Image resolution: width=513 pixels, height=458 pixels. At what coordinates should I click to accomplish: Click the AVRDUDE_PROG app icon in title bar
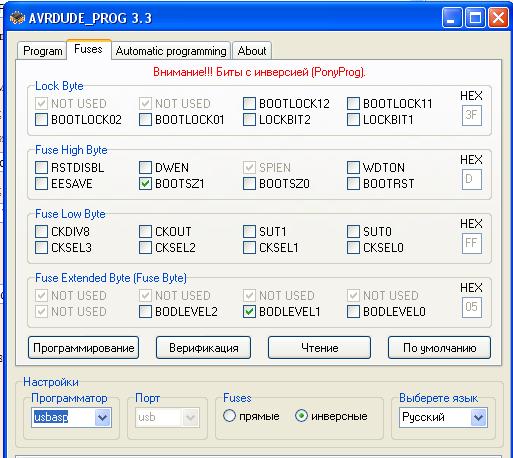(x=17, y=18)
